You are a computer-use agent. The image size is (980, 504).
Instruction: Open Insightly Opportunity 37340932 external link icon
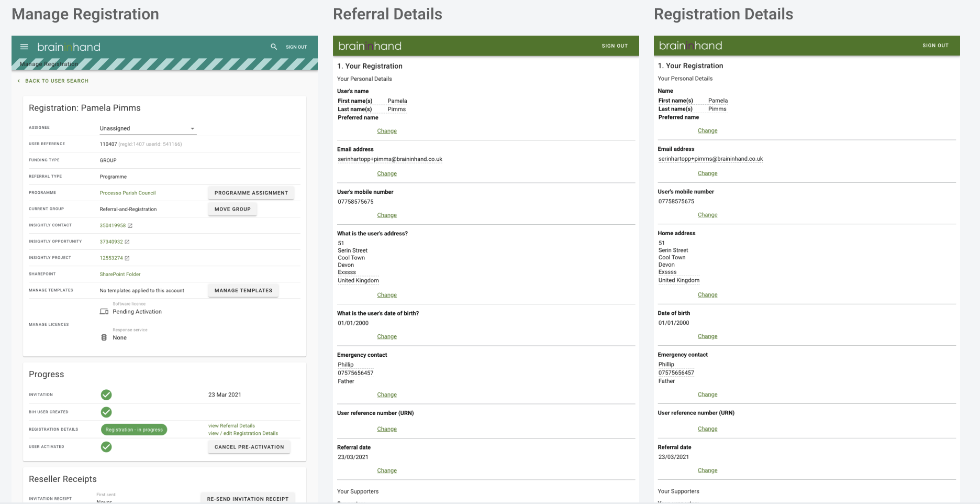tap(127, 242)
